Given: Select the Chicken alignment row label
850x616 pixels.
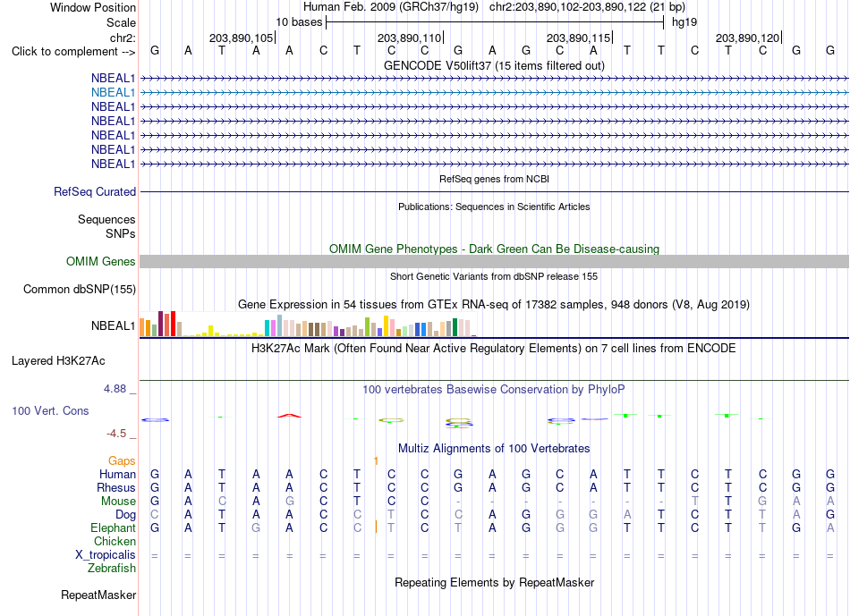Looking at the screenshot, I should [115, 542].
